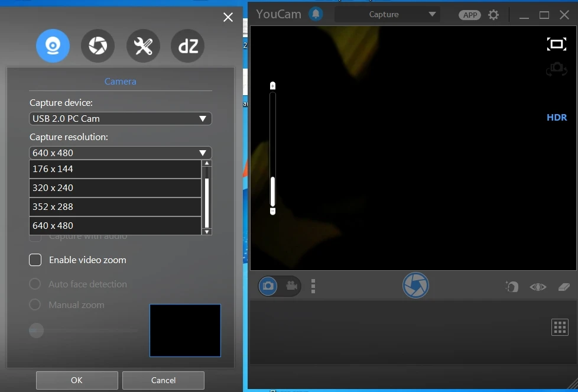
Task: Confirm settings with OK
Action: [77, 380]
